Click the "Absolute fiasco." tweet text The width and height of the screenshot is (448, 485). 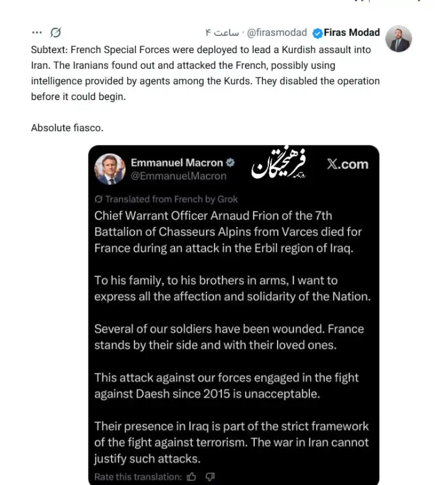(x=67, y=127)
